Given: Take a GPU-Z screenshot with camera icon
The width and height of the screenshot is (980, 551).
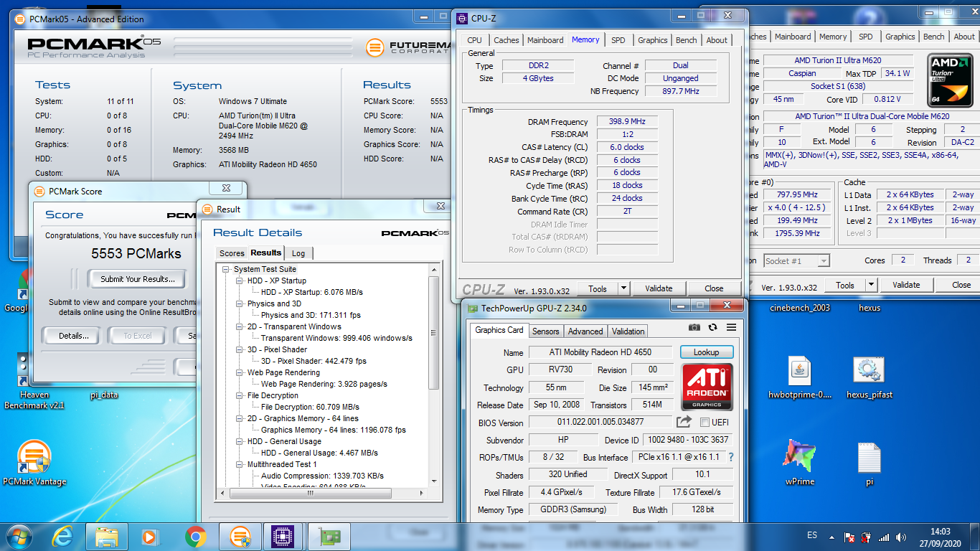Looking at the screenshot, I should [694, 327].
